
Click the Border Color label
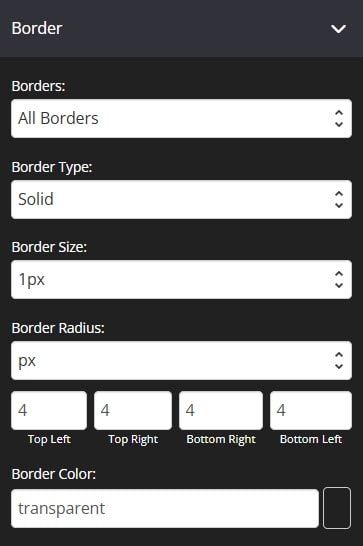click(x=54, y=474)
